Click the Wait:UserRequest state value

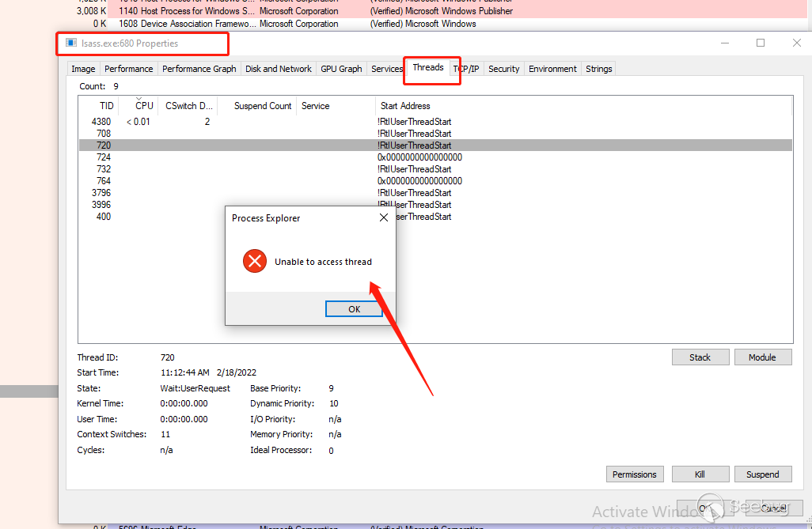click(195, 388)
